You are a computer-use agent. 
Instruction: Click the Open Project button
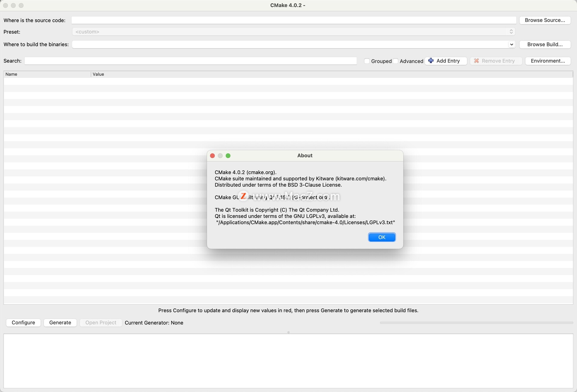[101, 323]
